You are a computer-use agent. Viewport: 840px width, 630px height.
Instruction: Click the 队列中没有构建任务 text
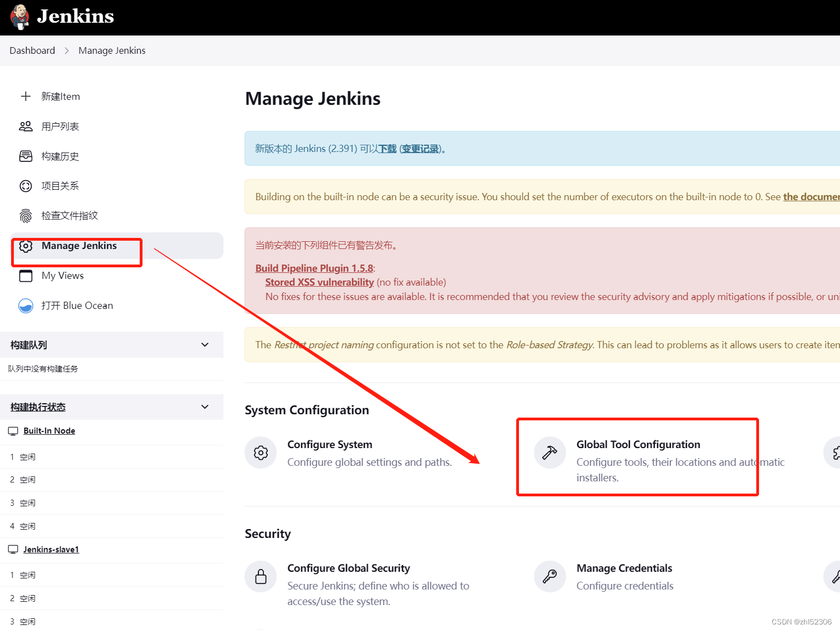tap(43, 369)
